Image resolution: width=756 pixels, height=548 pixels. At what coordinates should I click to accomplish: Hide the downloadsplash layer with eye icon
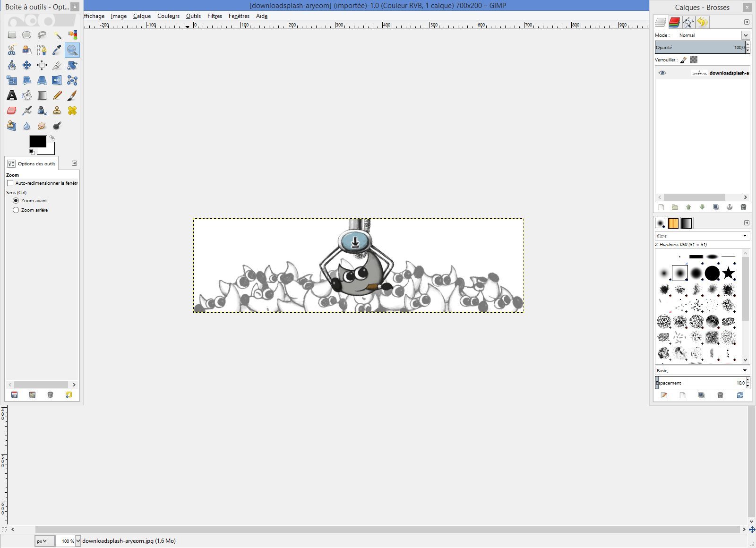[x=662, y=73]
